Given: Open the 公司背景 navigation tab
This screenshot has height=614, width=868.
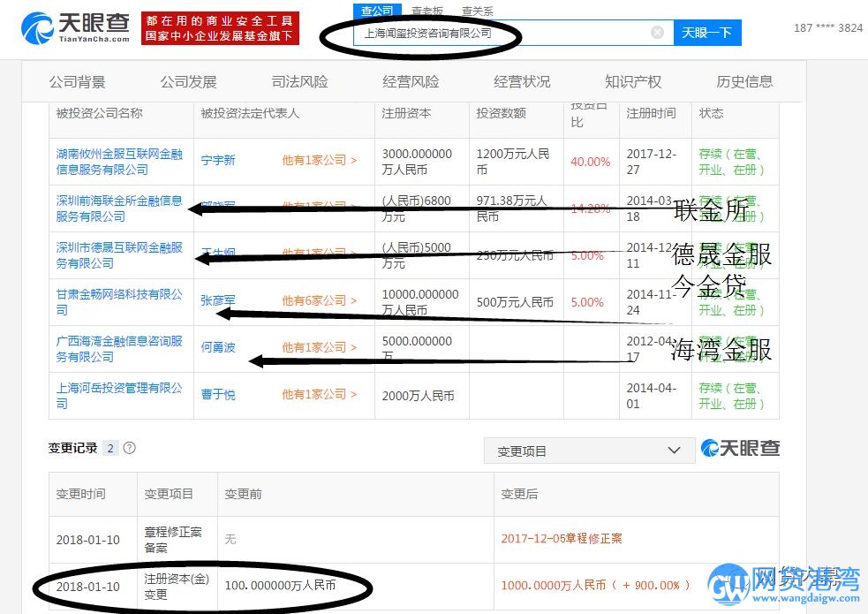Looking at the screenshot, I should 77,81.
